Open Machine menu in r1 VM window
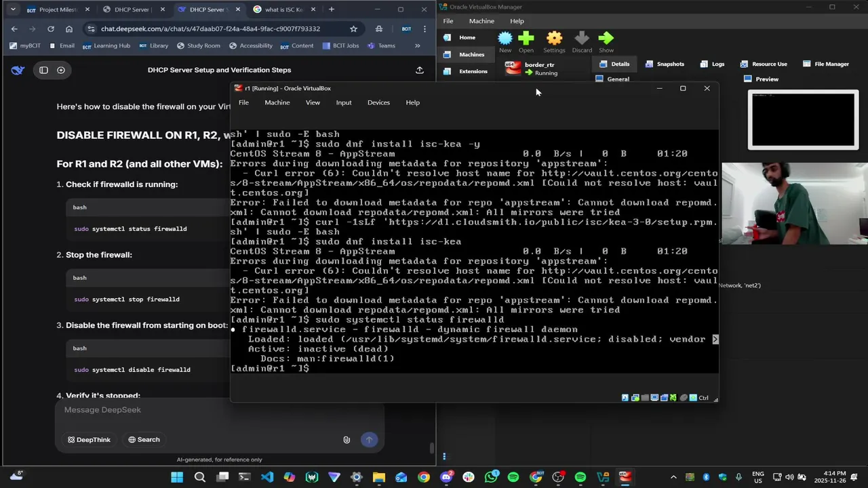Image resolution: width=868 pixels, height=488 pixels. [x=277, y=102]
